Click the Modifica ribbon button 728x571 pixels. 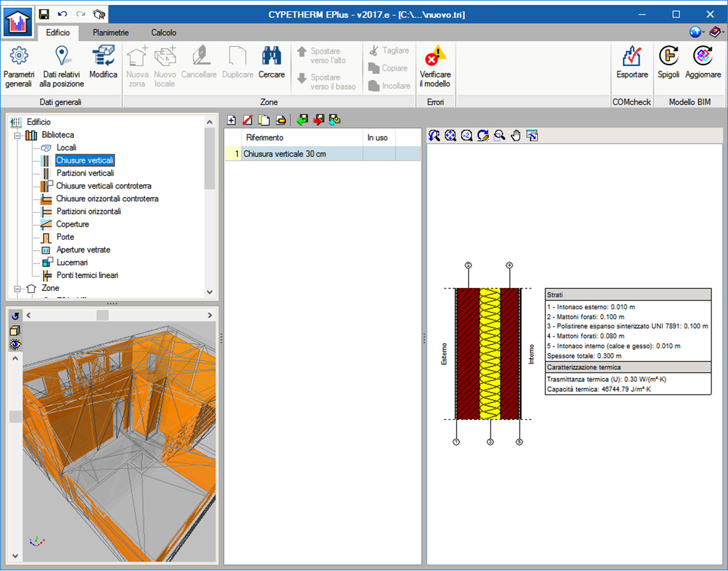pyautogui.click(x=103, y=62)
